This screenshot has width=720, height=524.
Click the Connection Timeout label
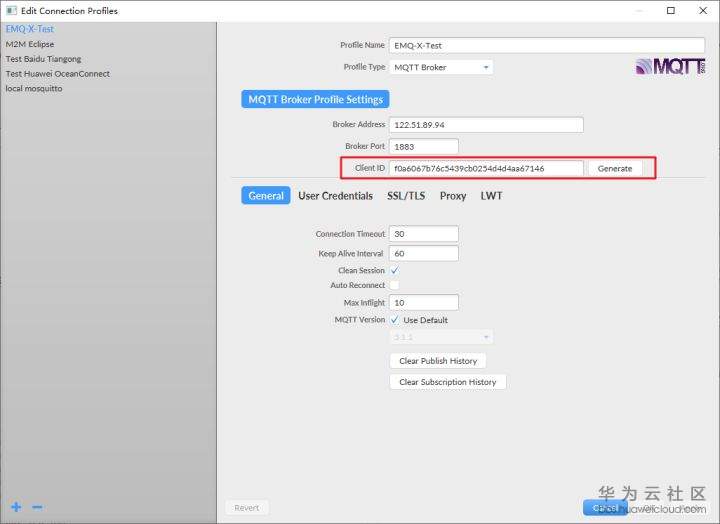(x=350, y=234)
